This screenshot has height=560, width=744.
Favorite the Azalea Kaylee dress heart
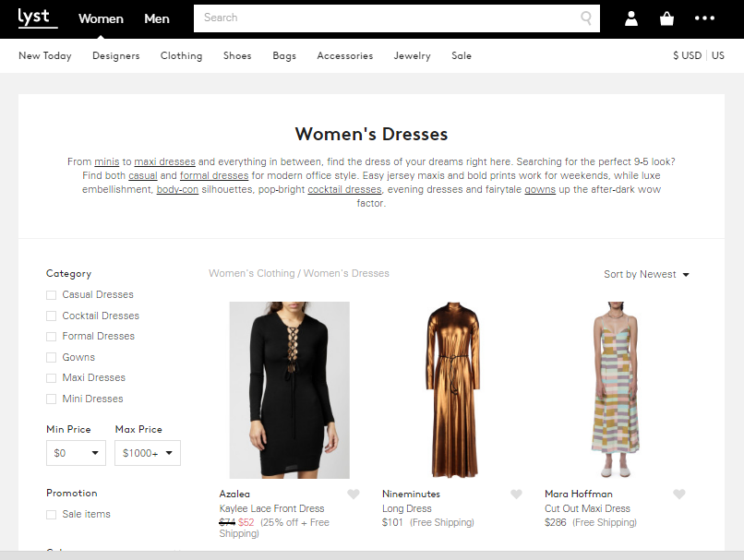(x=354, y=494)
